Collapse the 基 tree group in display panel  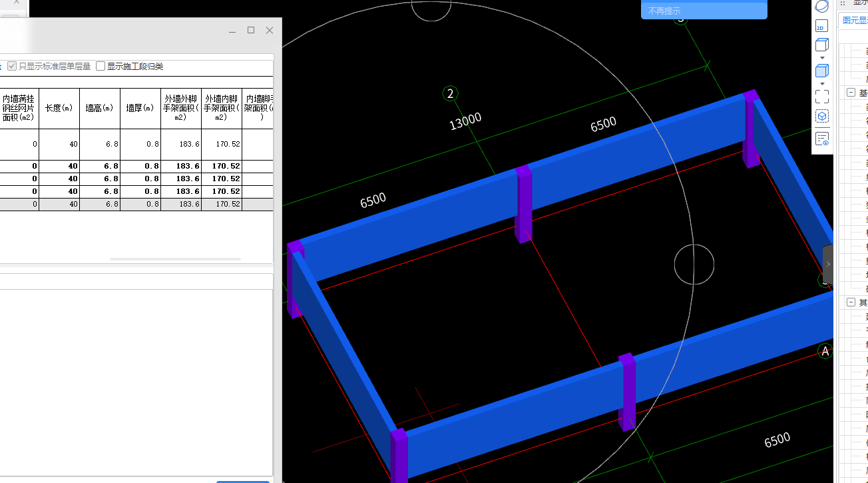click(851, 93)
